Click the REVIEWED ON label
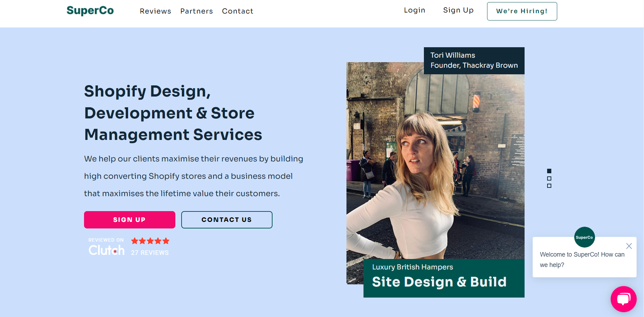644x317 pixels. point(106,240)
